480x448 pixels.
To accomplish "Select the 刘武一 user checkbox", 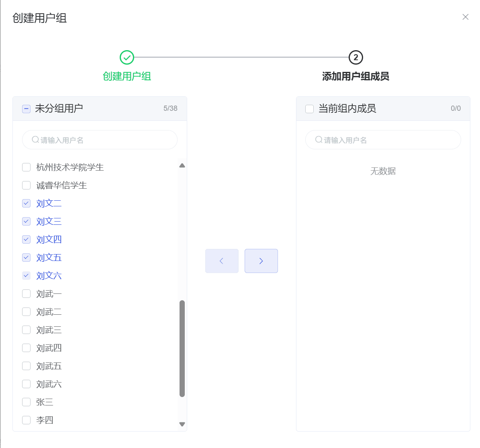I will point(26,294).
